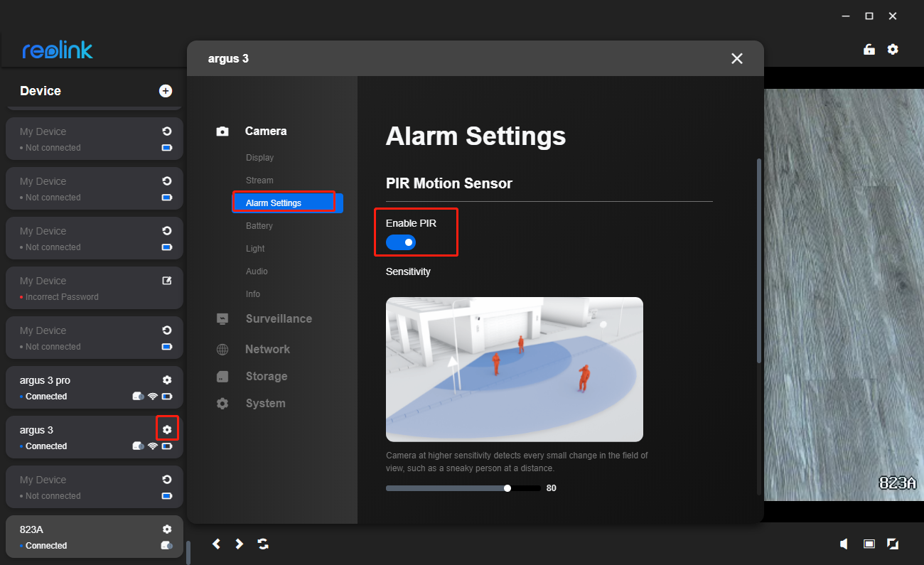Click the camera sensitivity description text
The image size is (924, 565).
[x=517, y=462]
